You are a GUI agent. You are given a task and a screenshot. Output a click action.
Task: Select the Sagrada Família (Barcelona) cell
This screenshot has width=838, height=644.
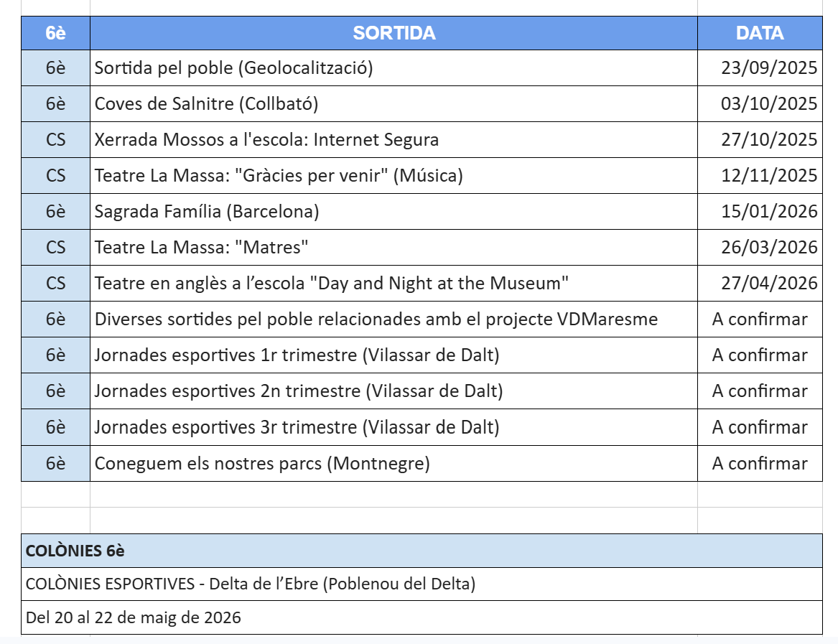click(x=394, y=212)
